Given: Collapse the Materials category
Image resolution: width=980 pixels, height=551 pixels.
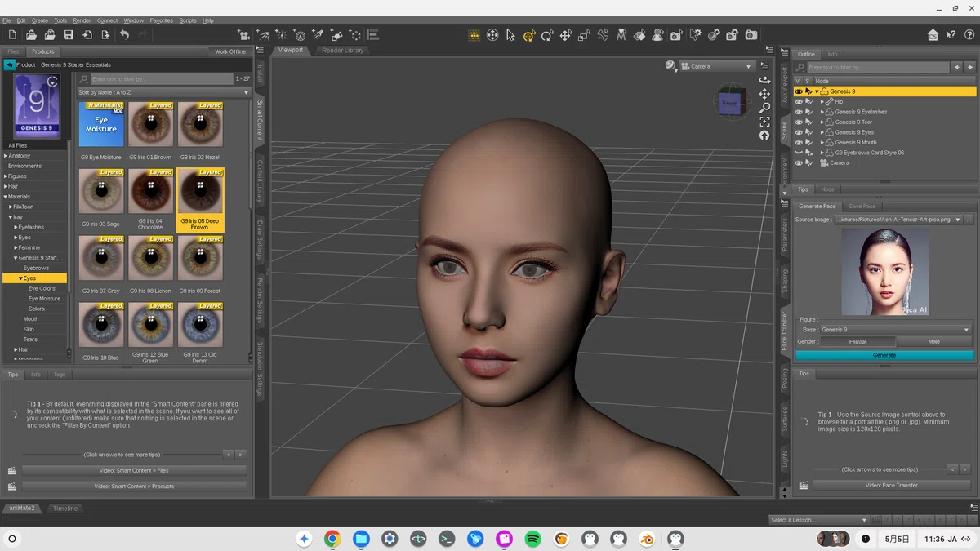Looking at the screenshot, I should [6, 197].
